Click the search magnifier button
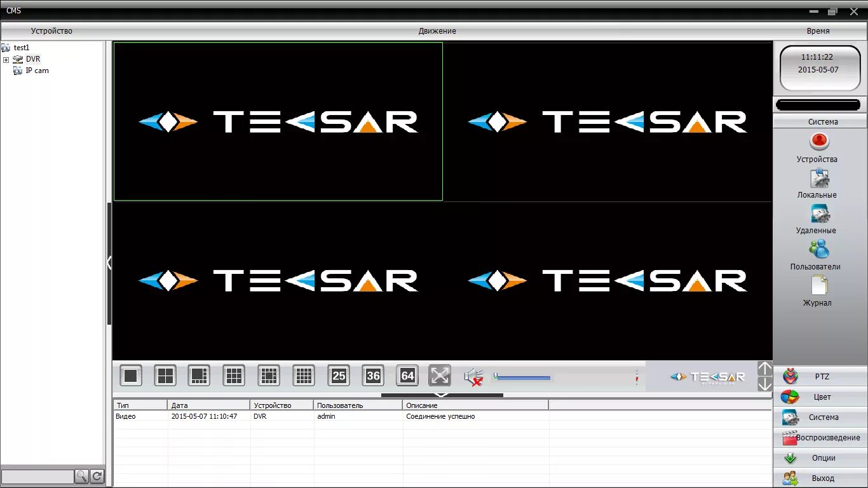Viewport: 868px width, 488px height. coord(81,476)
